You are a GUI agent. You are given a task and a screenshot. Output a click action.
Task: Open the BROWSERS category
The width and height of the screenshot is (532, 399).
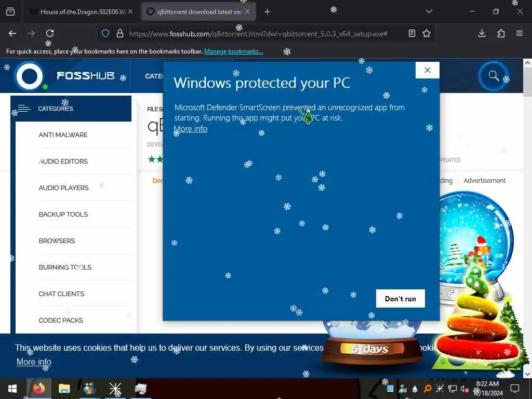(x=57, y=241)
